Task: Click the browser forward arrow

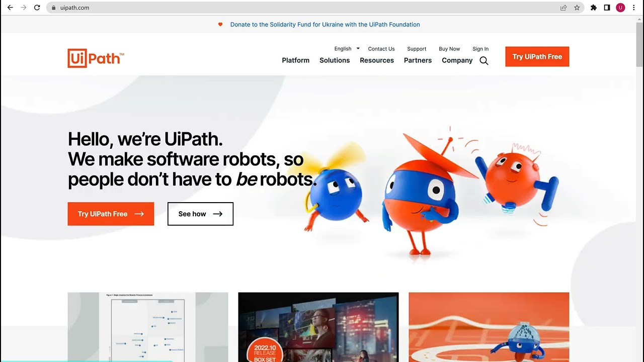Action: tap(23, 8)
